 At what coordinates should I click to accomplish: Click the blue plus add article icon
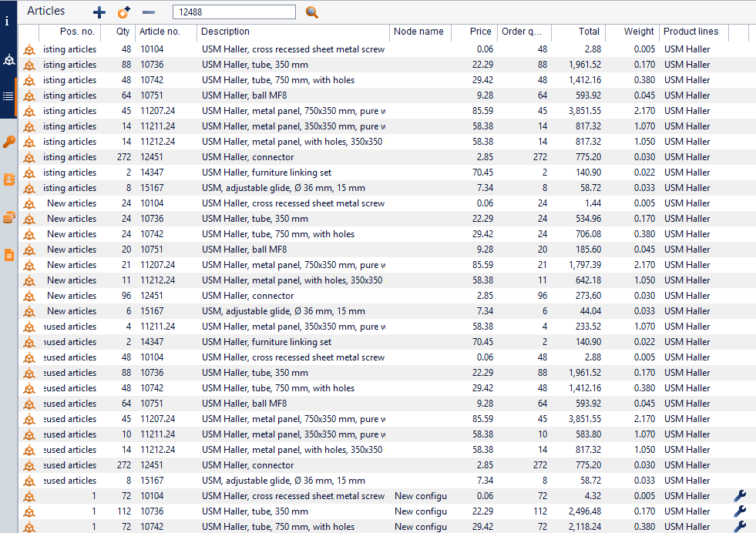tap(99, 12)
